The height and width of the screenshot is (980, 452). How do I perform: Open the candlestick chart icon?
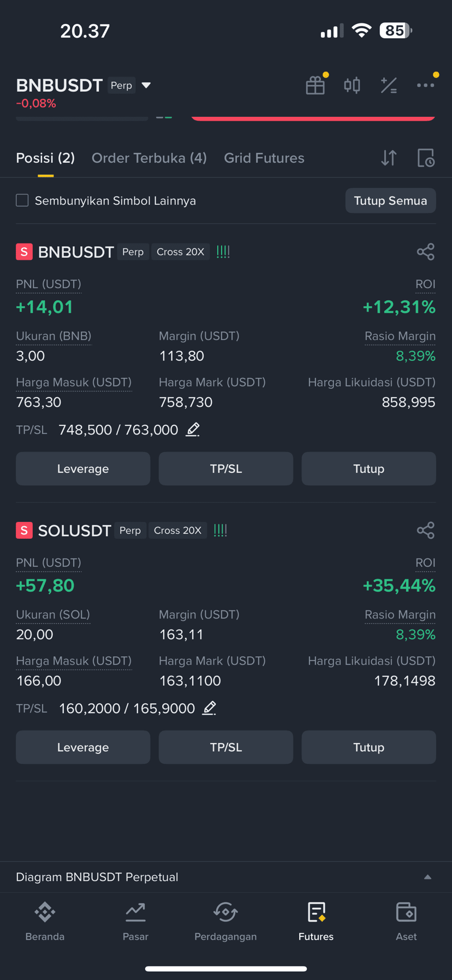[x=352, y=85]
